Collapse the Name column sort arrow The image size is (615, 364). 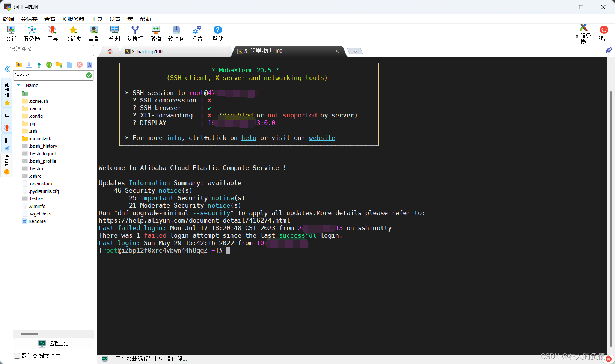pos(18,85)
